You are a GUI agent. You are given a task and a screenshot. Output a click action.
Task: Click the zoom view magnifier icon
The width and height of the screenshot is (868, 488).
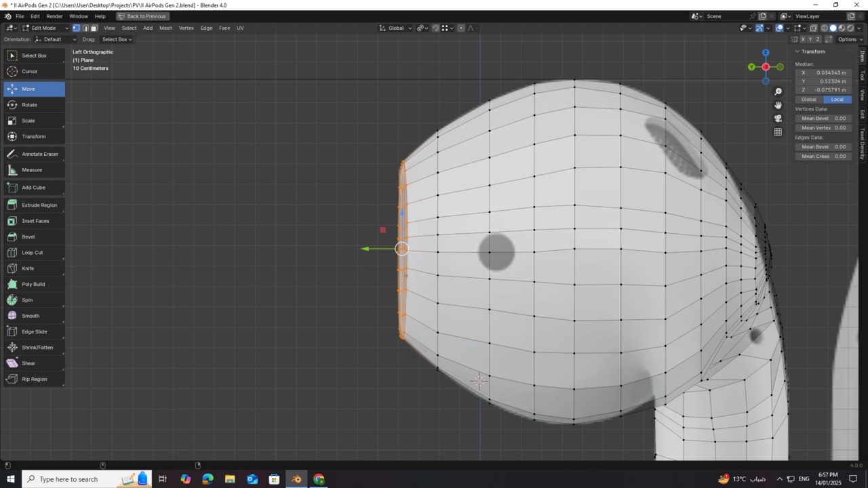(x=778, y=91)
